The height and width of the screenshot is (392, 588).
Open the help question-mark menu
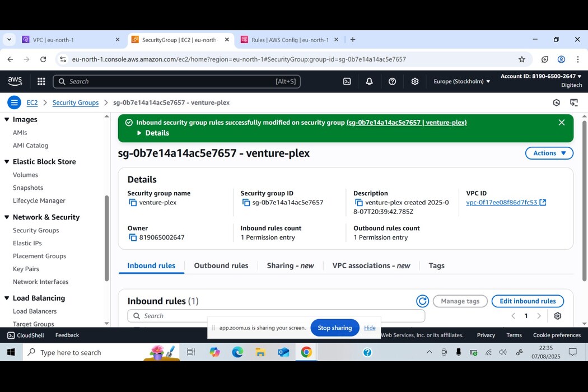(x=392, y=81)
